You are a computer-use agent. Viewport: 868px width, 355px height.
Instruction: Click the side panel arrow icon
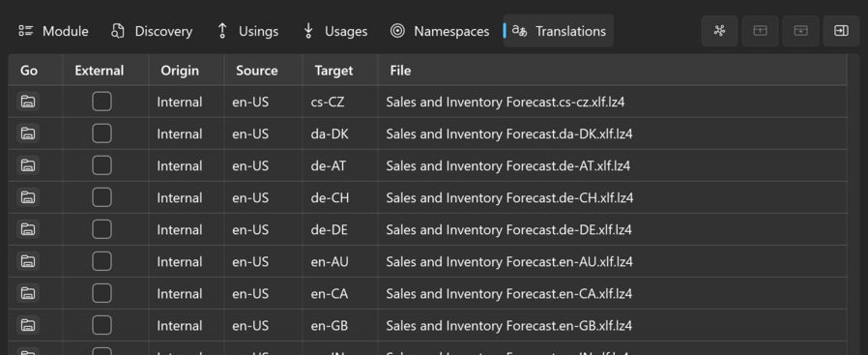point(841,31)
